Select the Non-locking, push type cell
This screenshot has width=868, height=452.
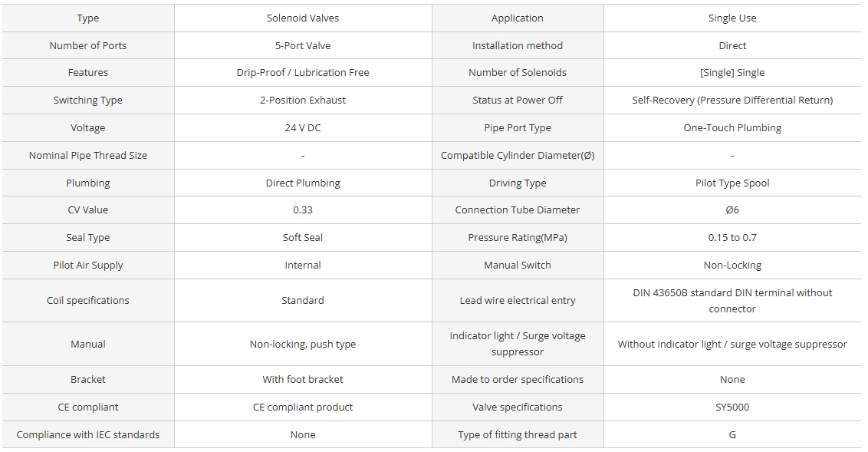pos(303,344)
